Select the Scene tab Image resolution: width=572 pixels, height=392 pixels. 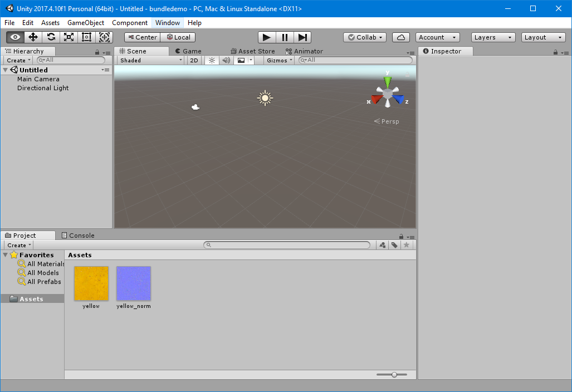(x=141, y=51)
